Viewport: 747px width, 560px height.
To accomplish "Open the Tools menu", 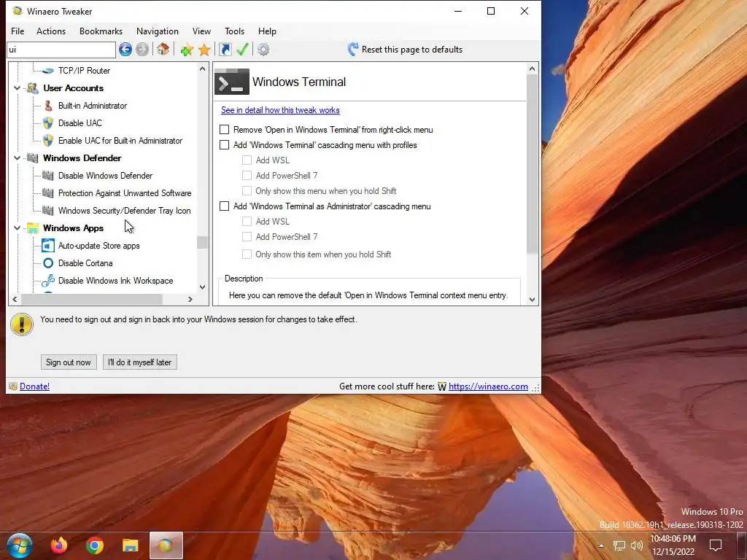I will [234, 31].
